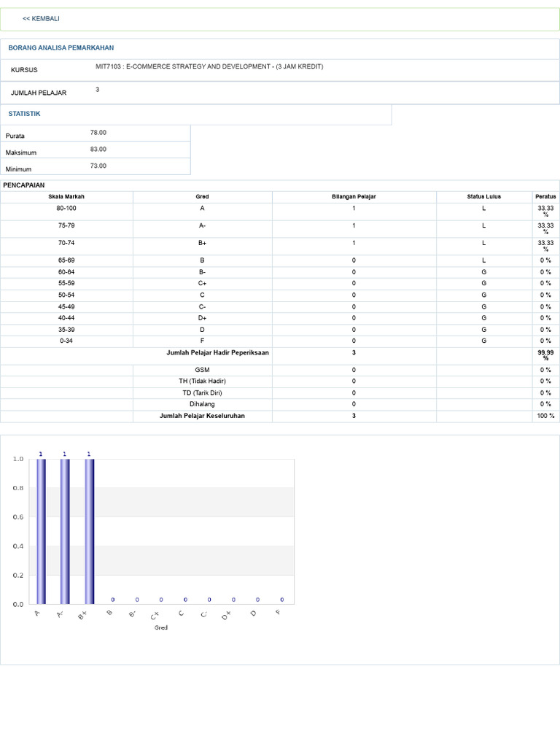
Task: Click the grade A bar in chart
Action: point(41,531)
